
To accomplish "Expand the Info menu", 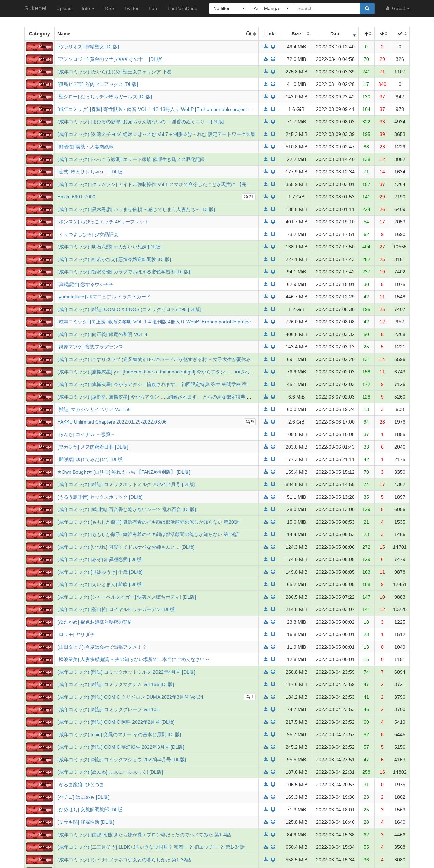I will point(88,8).
